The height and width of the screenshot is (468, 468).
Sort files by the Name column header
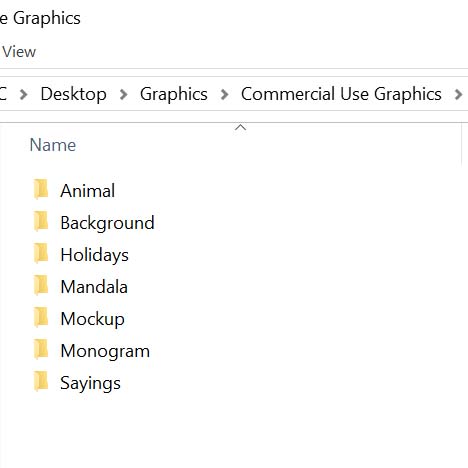point(53,145)
